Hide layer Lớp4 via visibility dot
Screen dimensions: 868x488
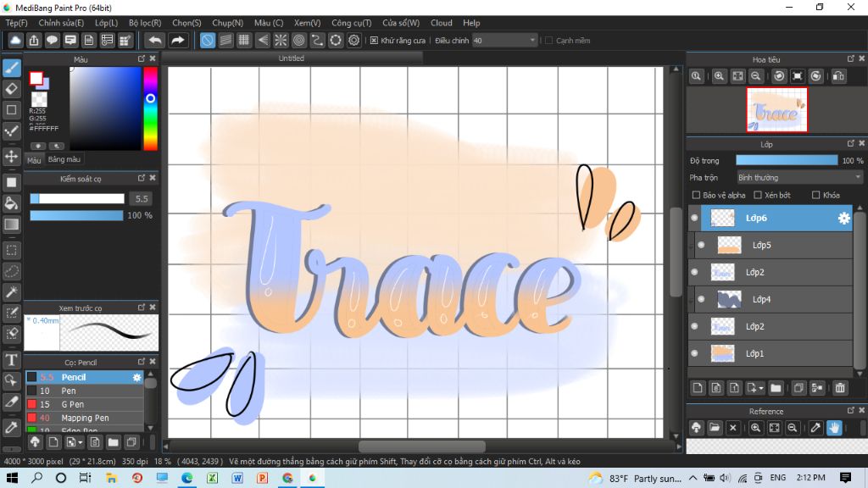click(x=701, y=299)
